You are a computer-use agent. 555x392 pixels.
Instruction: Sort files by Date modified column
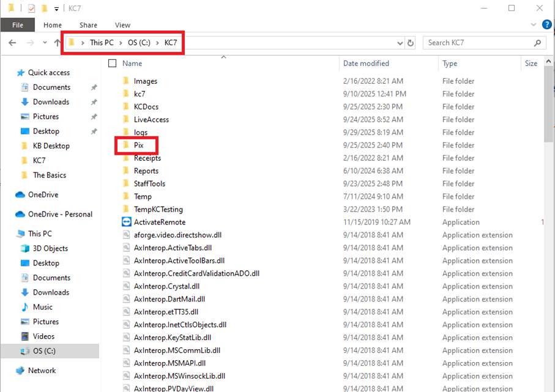(x=366, y=63)
